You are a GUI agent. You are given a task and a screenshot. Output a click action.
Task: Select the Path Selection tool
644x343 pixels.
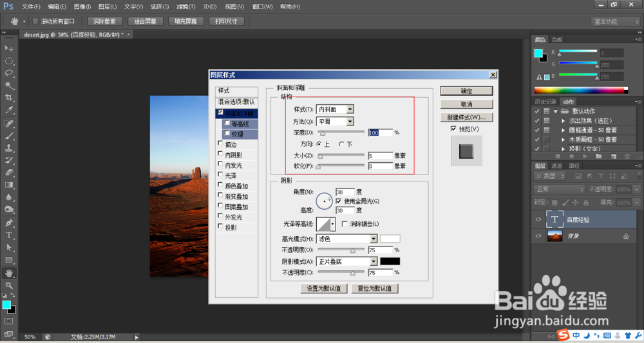pos(8,248)
